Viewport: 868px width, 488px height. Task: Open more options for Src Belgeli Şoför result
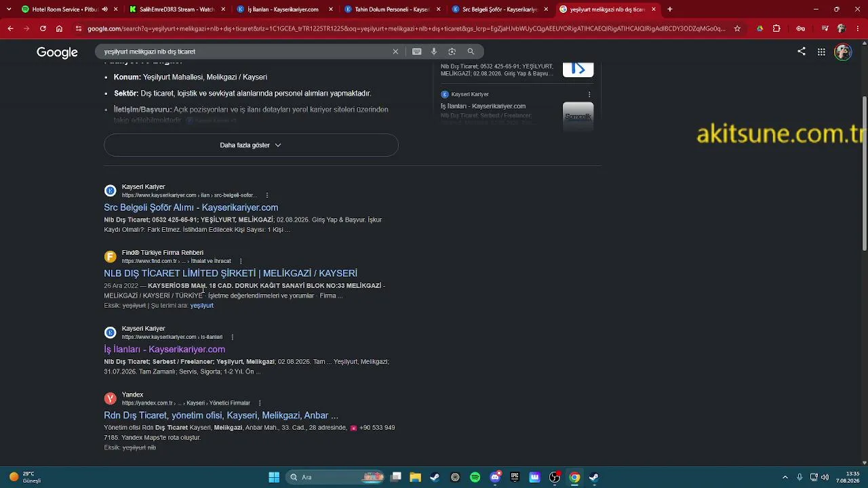[267, 195]
